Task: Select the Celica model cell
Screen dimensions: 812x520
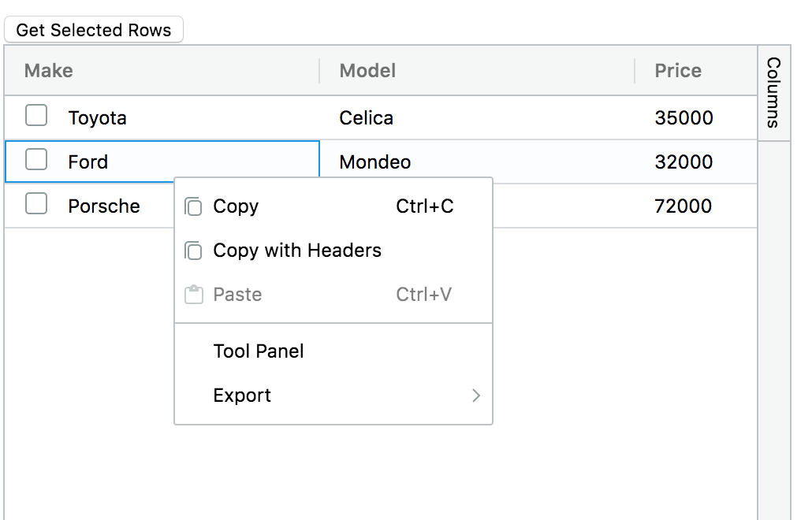Action: [477, 118]
